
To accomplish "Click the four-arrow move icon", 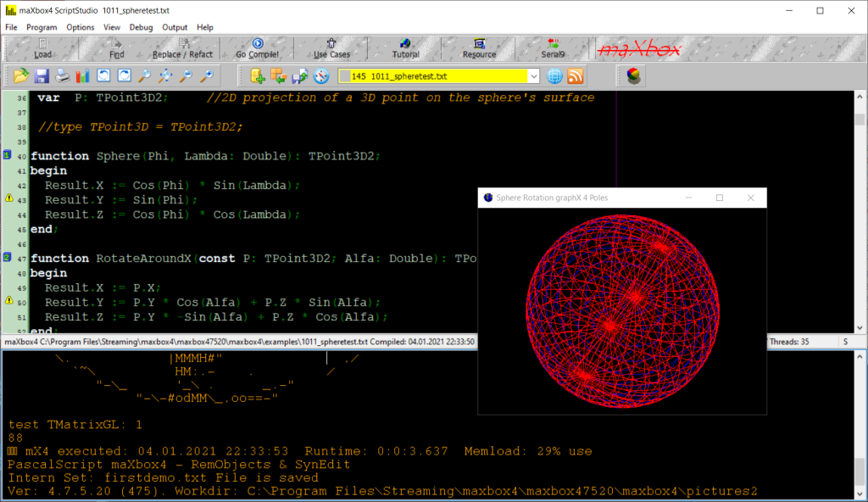I will click(165, 76).
